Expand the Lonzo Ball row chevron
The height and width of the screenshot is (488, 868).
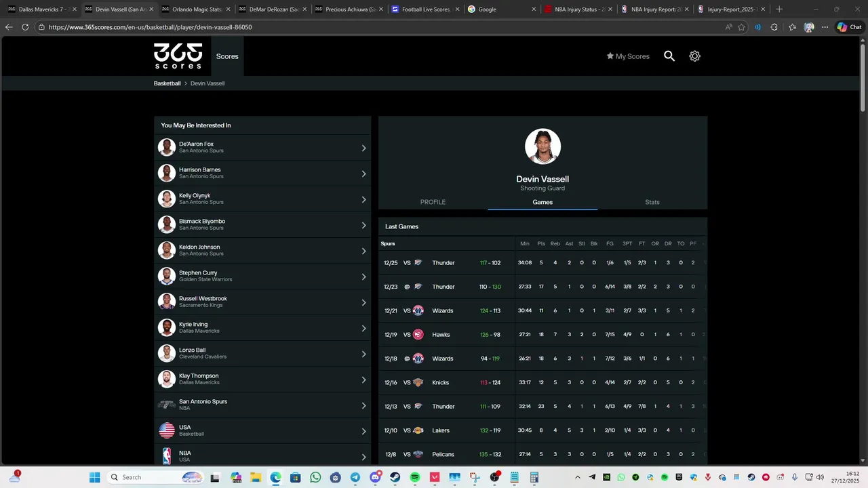click(363, 354)
